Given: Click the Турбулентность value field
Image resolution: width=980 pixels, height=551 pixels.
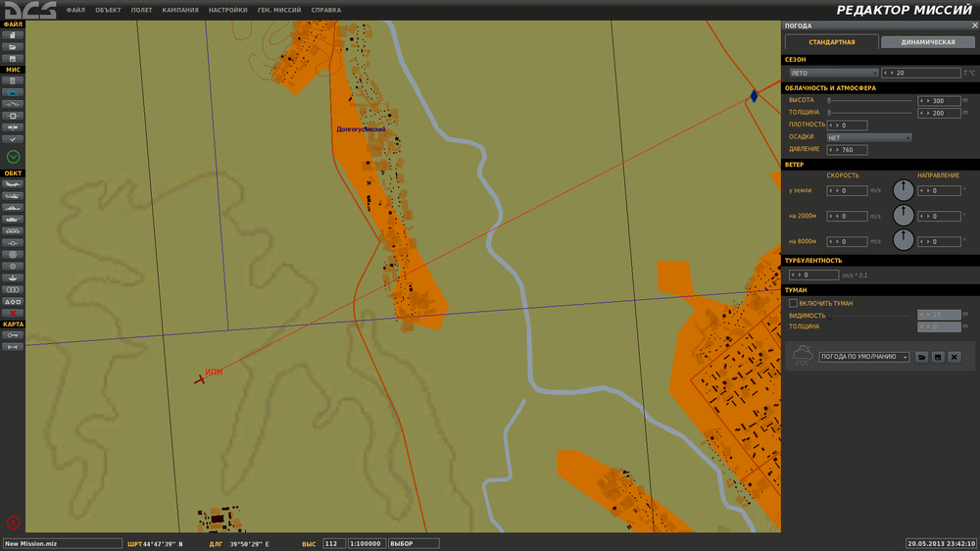Looking at the screenshot, I should point(813,275).
